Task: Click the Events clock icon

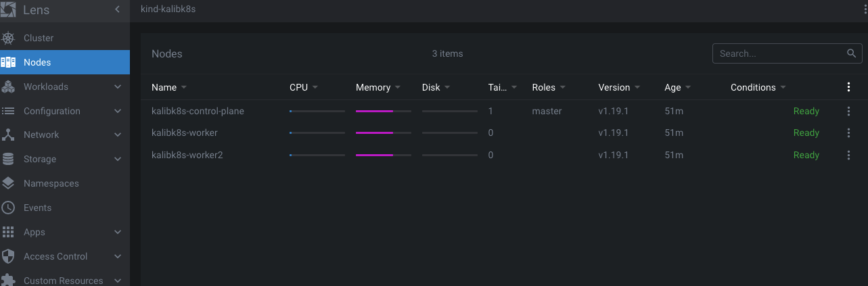Action: tap(8, 208)
